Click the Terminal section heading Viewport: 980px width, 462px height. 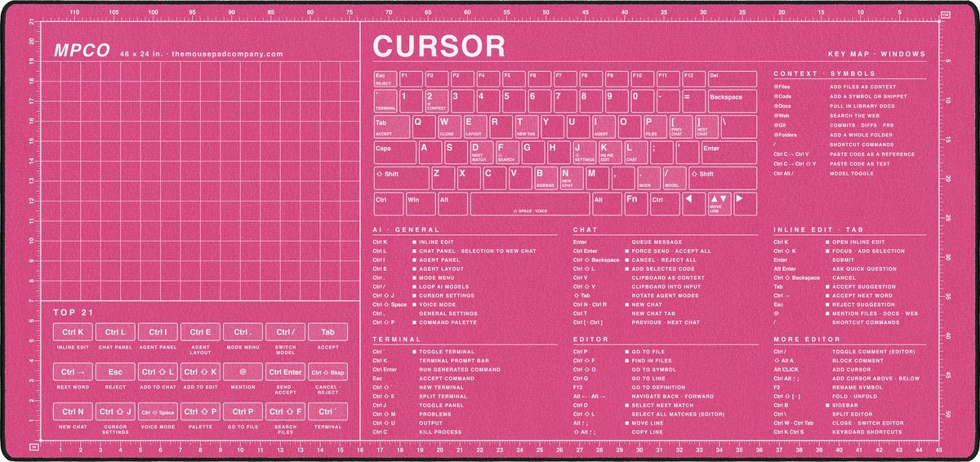pyautogui.click(x=397, y=339)
